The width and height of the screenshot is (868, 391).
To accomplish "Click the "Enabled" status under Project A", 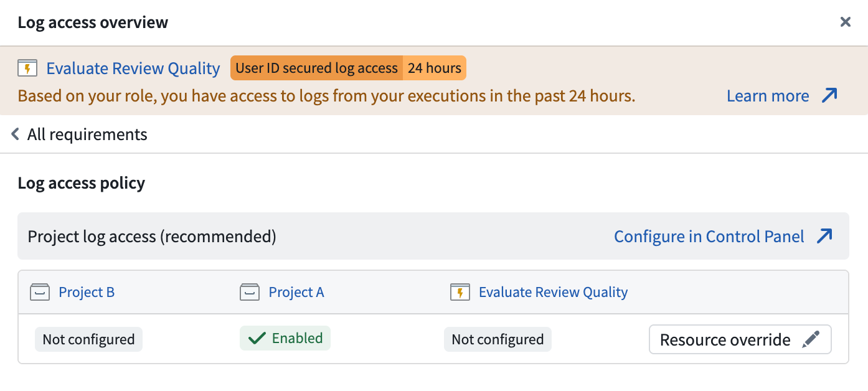I will click(x=285, y=338).
